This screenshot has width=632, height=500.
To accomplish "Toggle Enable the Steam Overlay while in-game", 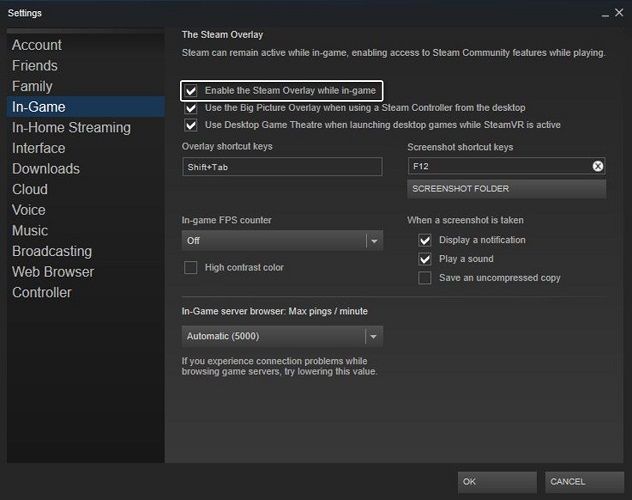I will coord(191,91).
